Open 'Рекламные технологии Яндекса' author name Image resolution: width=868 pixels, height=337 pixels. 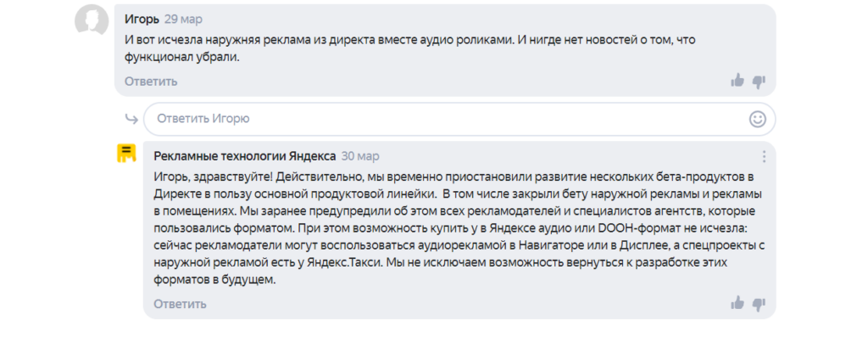pyautogui.click(x=245, y=156)
